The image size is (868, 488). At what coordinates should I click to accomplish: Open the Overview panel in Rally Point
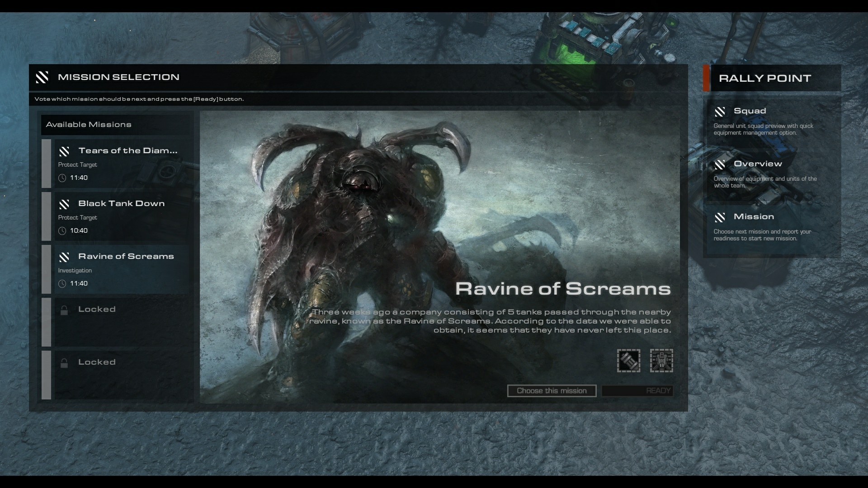tap(772, 174)
